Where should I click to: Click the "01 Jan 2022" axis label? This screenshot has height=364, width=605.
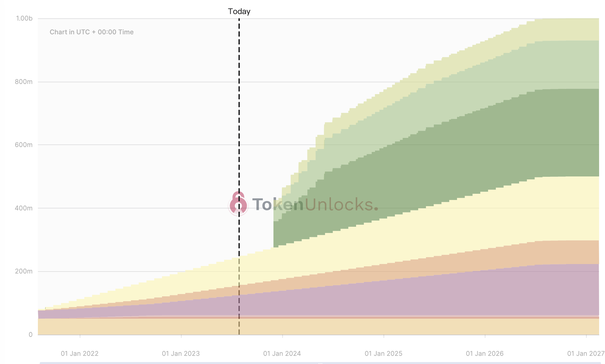[x=79, y=354]
